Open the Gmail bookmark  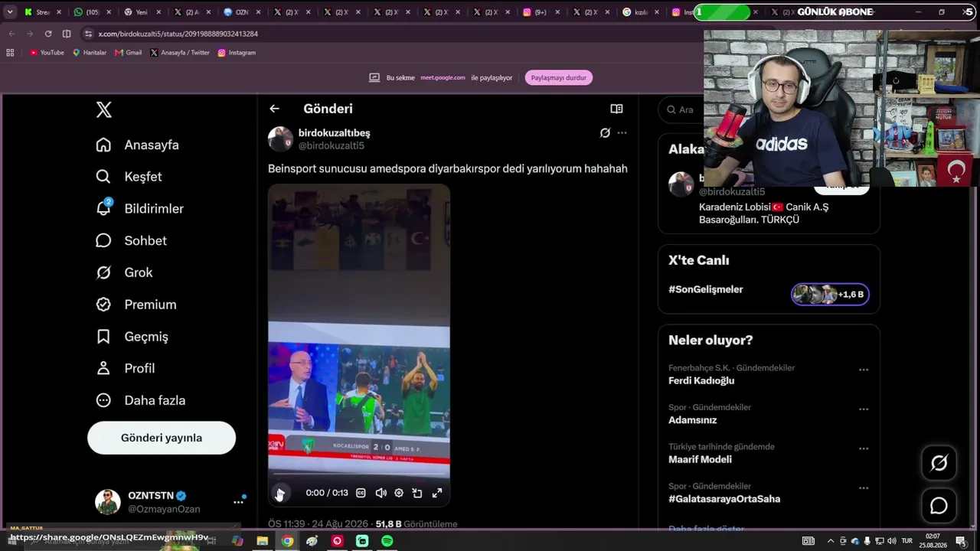[129, 53]
